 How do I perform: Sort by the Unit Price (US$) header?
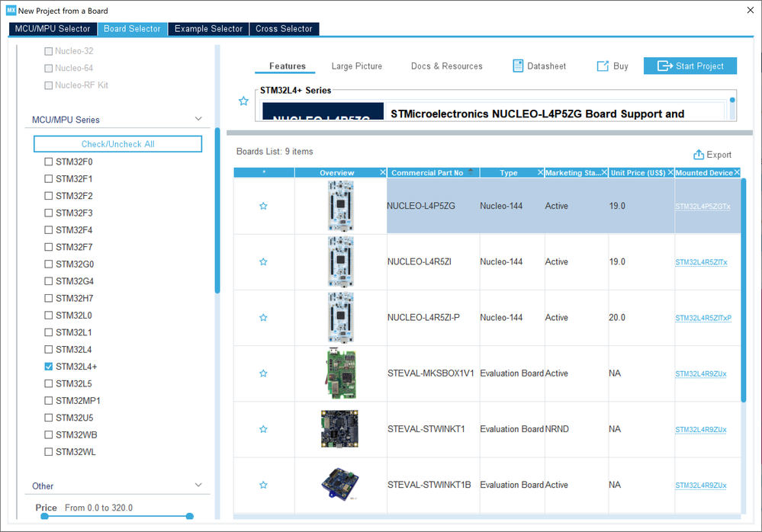(x=638, y=173)
